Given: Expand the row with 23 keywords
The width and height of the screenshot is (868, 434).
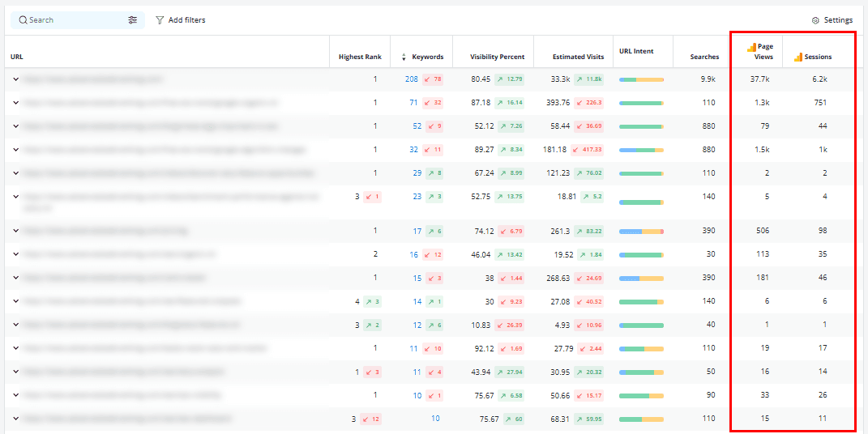Looking at the screenshot, I should [16, 196].
